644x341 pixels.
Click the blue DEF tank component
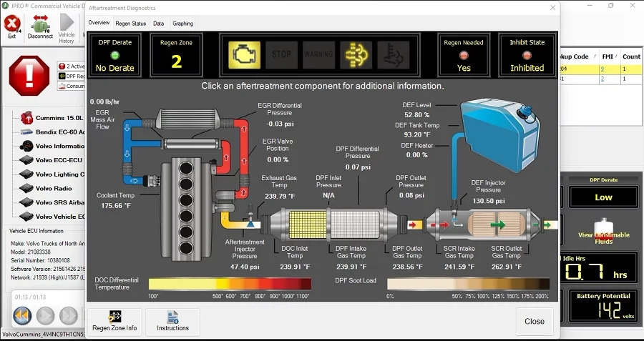[500, 134]
